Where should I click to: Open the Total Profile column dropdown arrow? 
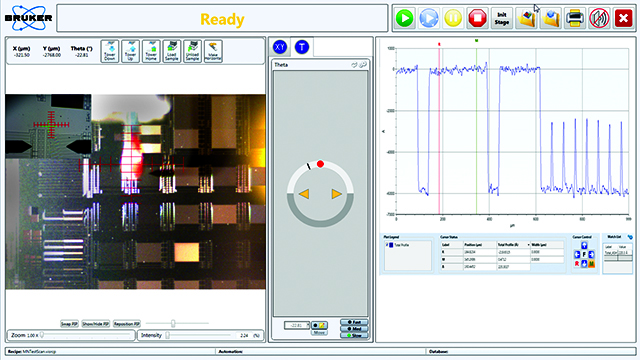tap(528, 245)
